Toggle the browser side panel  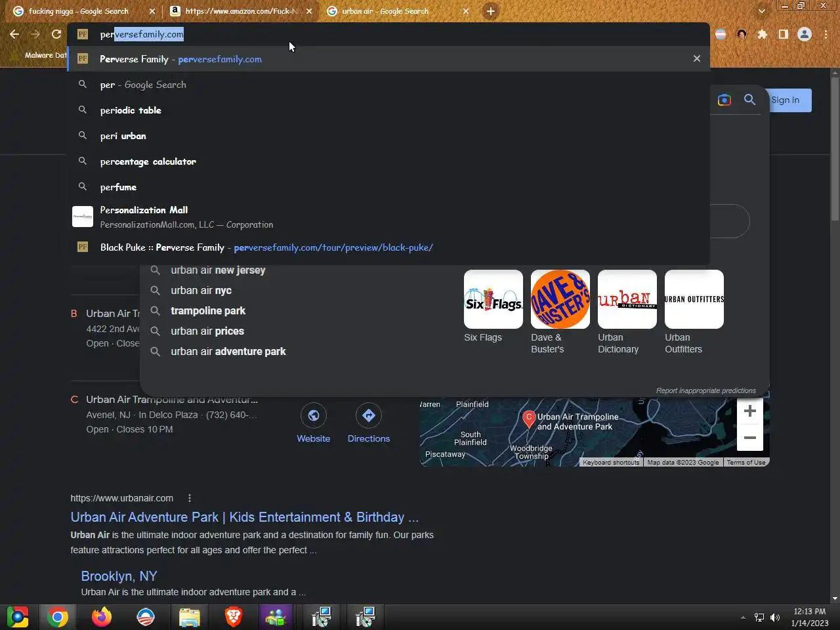point(784,34)
